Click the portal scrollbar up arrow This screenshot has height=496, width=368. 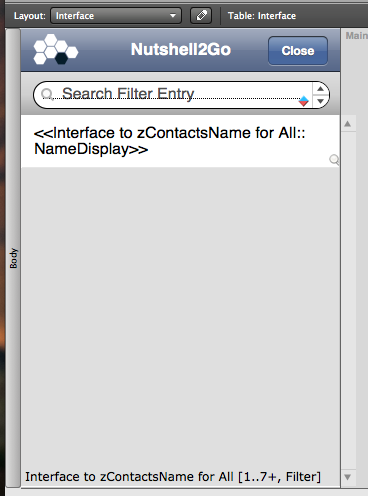click(x=348, y=124)
